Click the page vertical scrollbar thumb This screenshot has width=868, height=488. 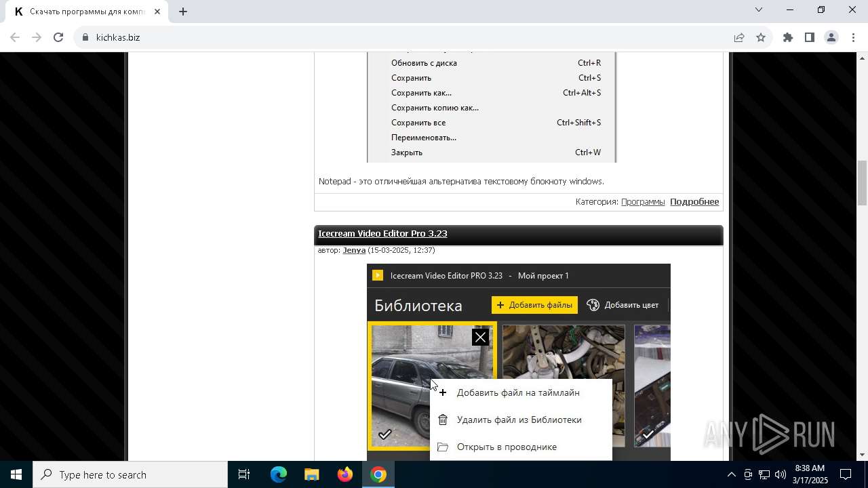point(862,183)
